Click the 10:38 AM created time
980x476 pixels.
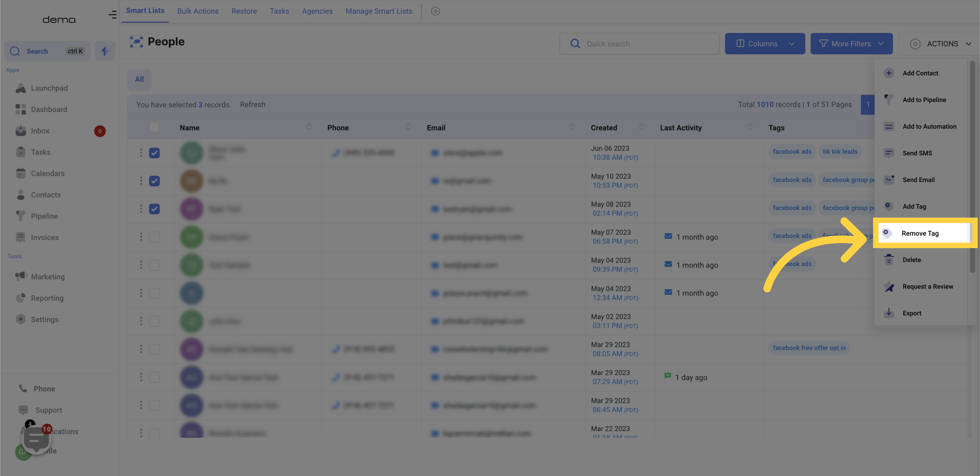(x=615, y=157)
